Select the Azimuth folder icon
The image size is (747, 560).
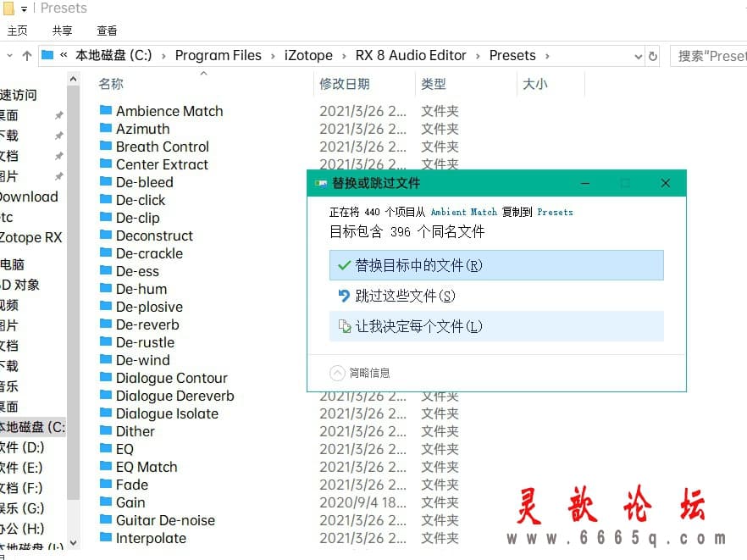(106, 128)
